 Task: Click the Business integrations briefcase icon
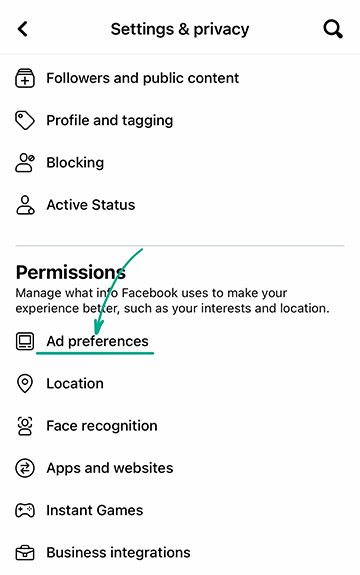click(25, 553)
